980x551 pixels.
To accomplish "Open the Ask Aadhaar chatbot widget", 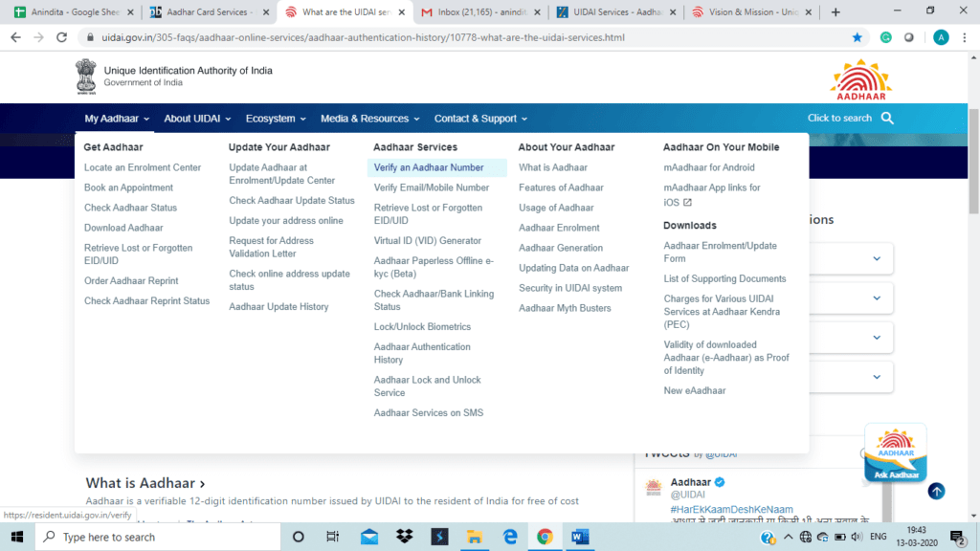I will 895,453.
